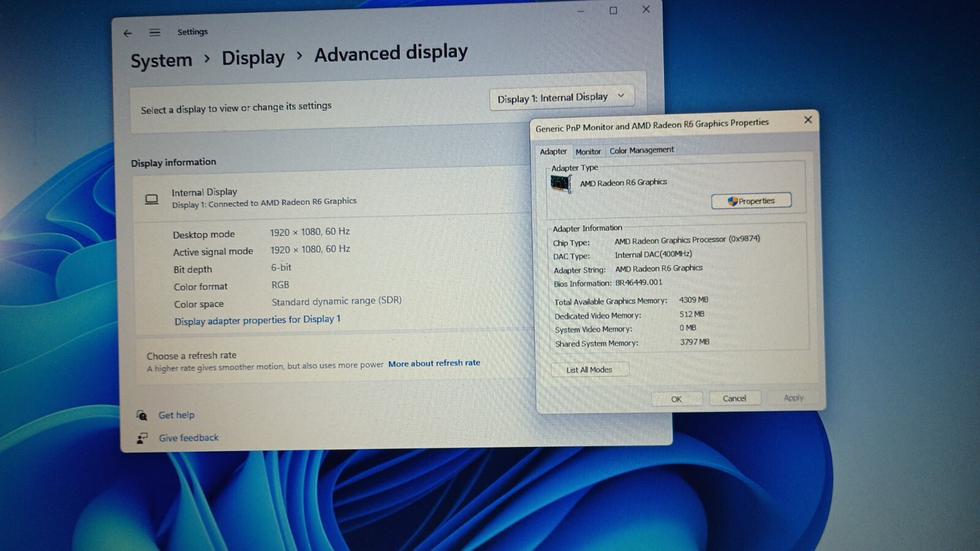Click the Get help icon
The height and width of the screenshot is (551, 980).
pyautogui.click(x=141, y=416)
